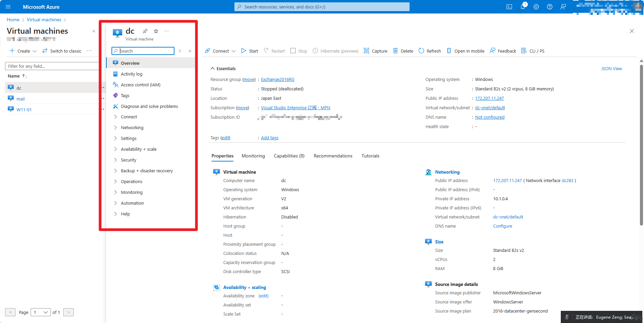The image size is (644, 323).
Task: Open portal settings gear icon
Action: [536, 7]
